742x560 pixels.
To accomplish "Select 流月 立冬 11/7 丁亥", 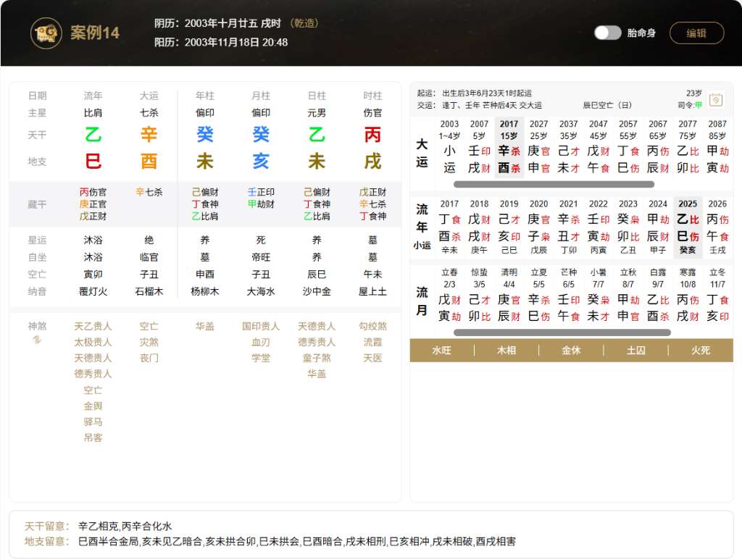I will click(717, 295).
